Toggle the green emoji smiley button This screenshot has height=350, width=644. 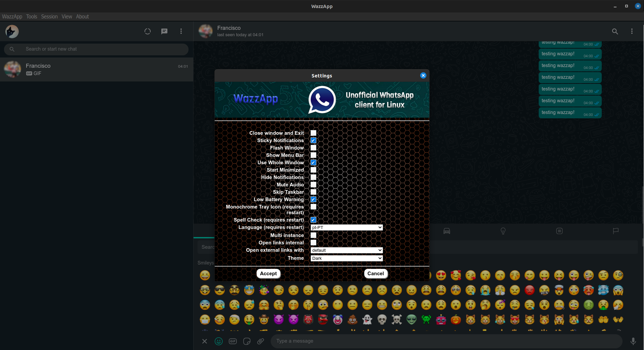coord(219,341)
